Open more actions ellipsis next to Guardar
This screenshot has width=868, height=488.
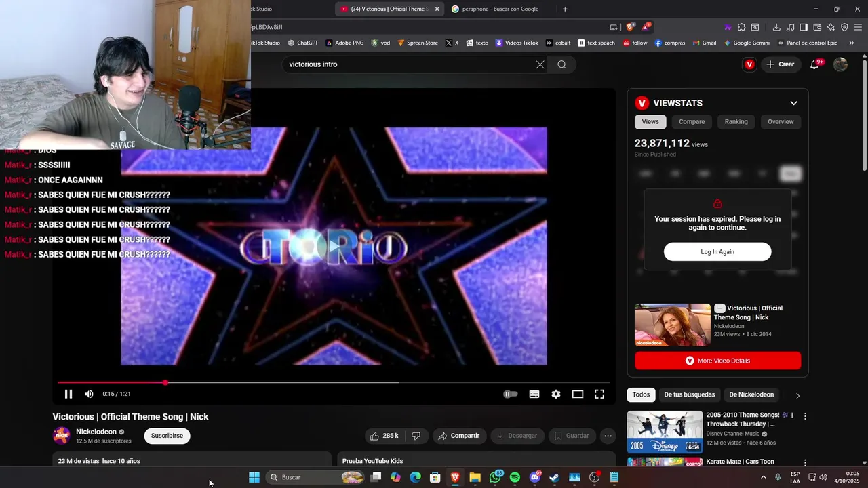coord(608,436)
